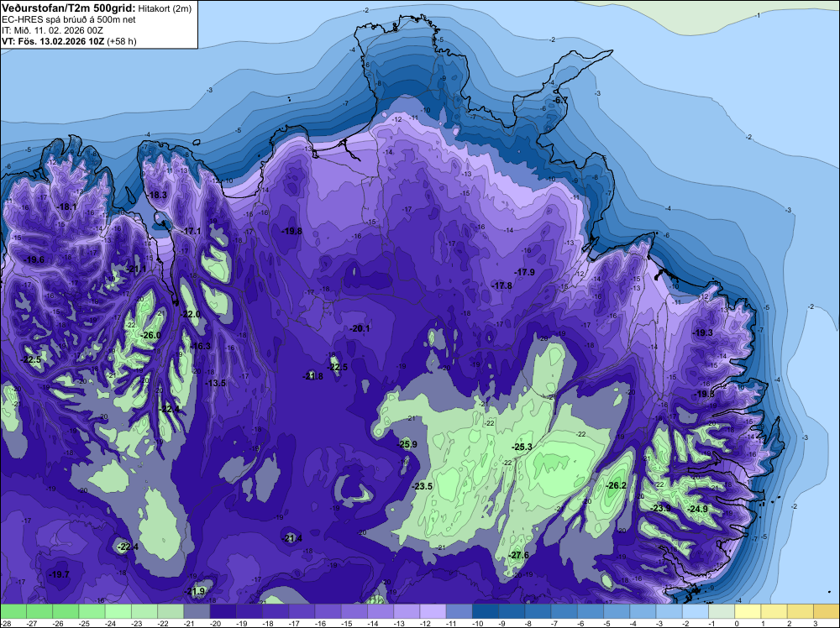Click the -25.9 temperature label
840x628 pixels.
tap(407, 444)
